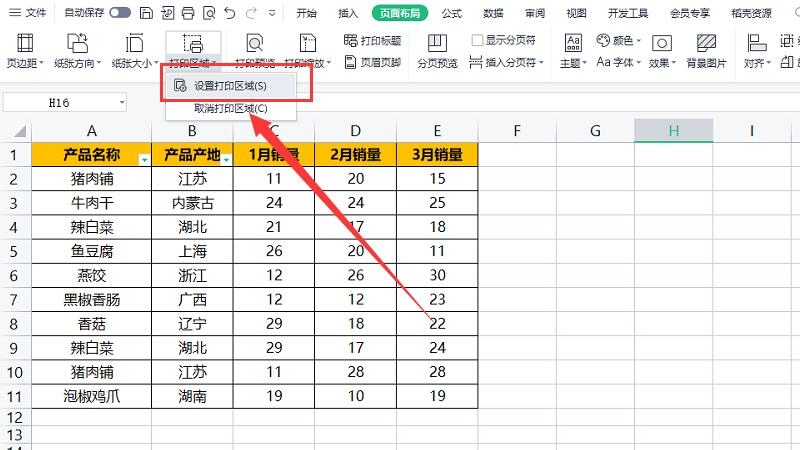Click the 纸张大小 paper size icon
Screen dimensions: 800x450
pyautogui.click(x=134, y=43)
